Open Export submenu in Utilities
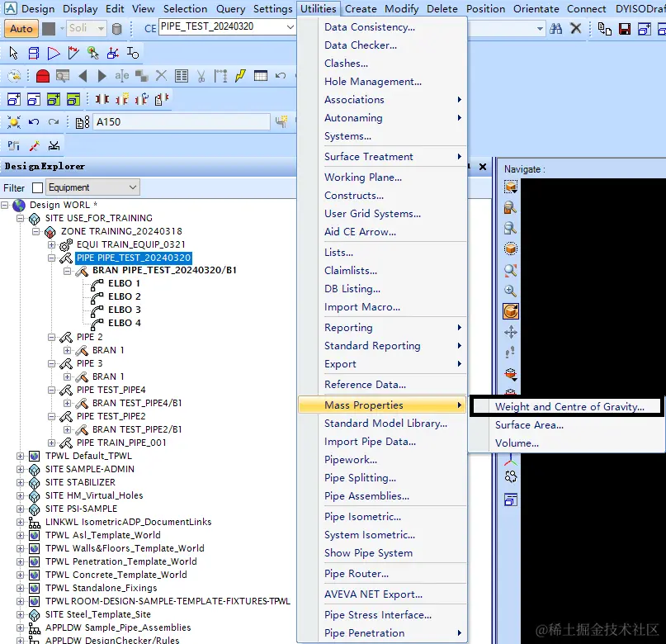Screen dimensions: 666x644 tap(382, 364)
